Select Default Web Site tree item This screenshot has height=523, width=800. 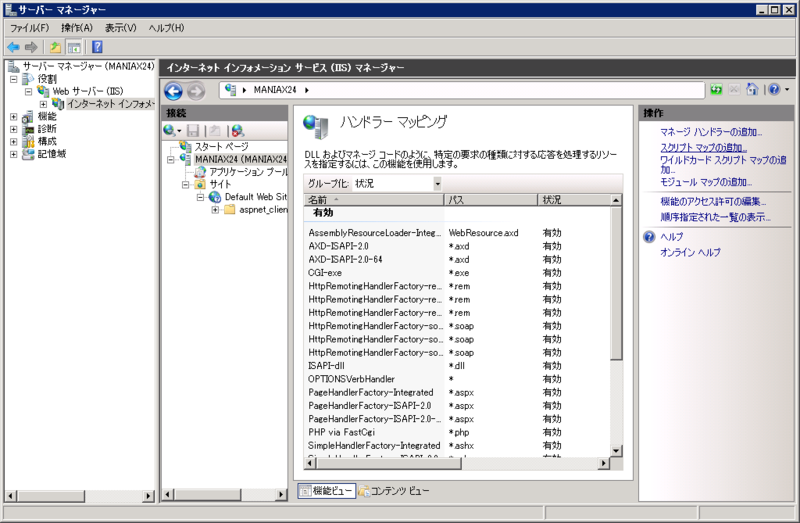pyautogui.click(x=255, y=197)
